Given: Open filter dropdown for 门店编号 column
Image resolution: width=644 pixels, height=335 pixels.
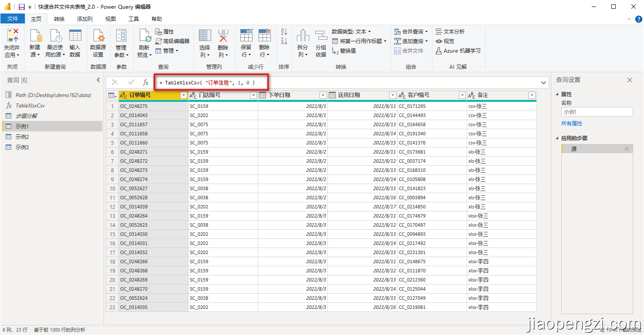Looking at the screenshot, I should coord(253,95).
